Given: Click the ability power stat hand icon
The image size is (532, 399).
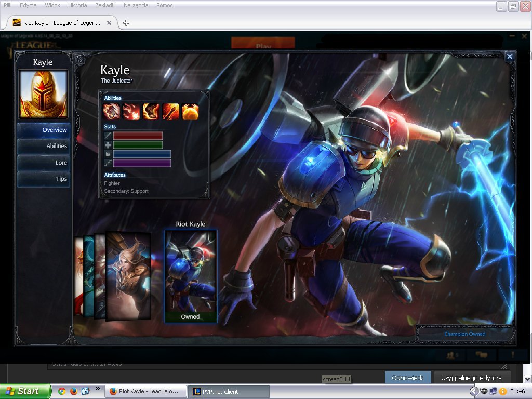Looking at the screenshot, I should (x=108, y=154).
